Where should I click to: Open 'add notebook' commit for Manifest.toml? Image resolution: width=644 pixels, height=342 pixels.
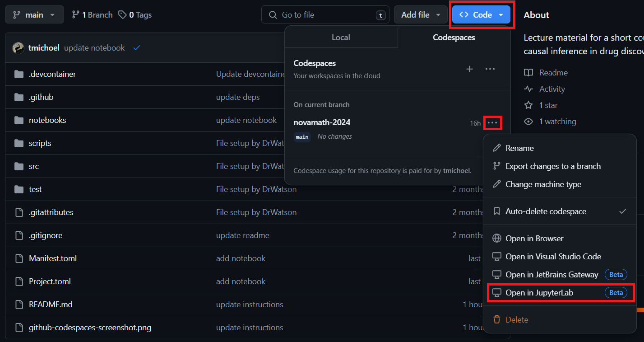coord(241,258)
